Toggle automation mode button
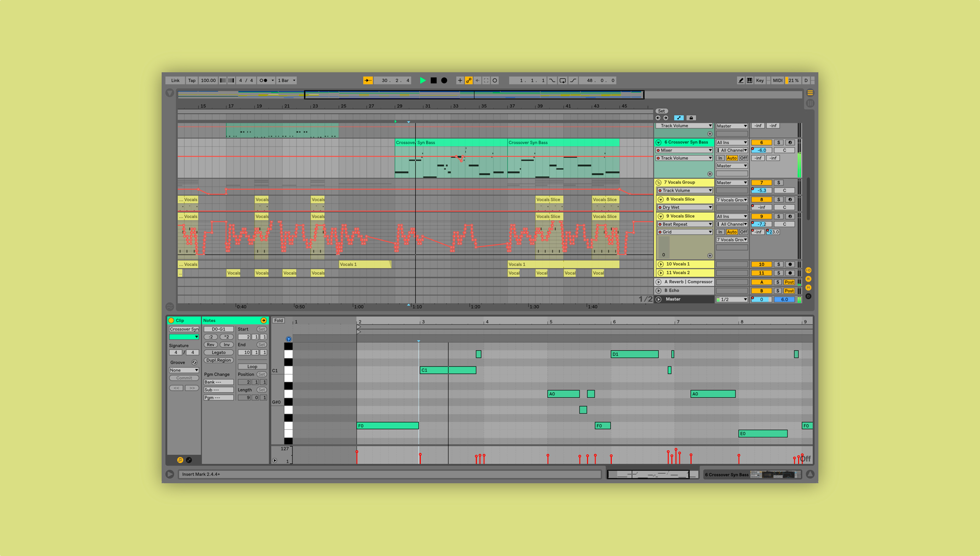The image size is (980, 556). [679, 118]
